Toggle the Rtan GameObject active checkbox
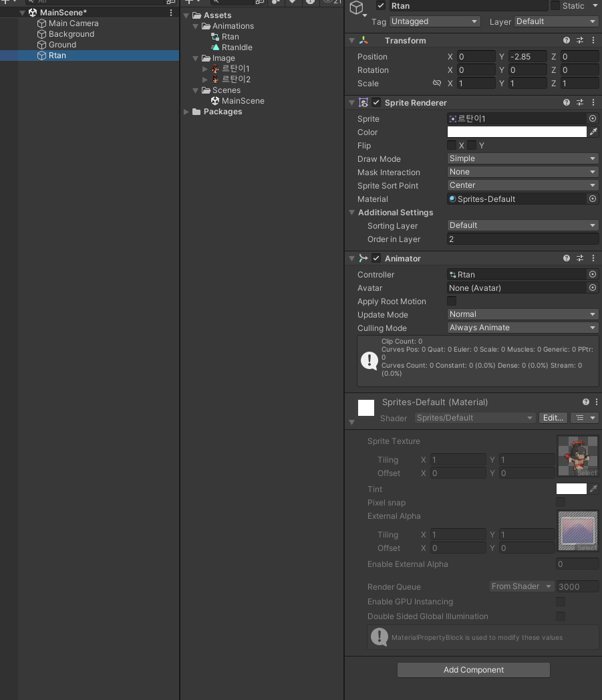This screenshot has height=700, width=602. tap(381, 6)
